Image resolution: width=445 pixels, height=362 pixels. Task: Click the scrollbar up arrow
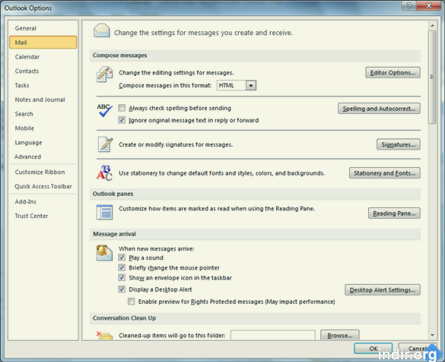pyautogui.click(x=432, y=26)
